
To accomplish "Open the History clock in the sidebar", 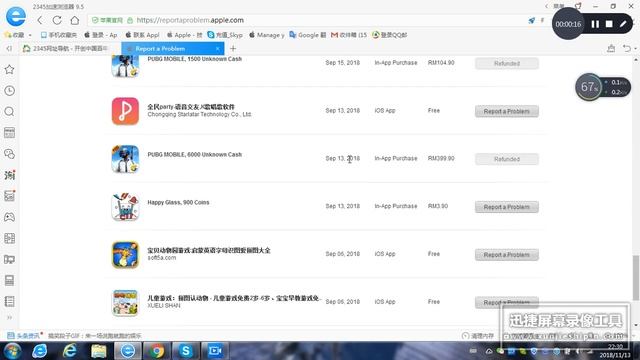I will point(9,91).
